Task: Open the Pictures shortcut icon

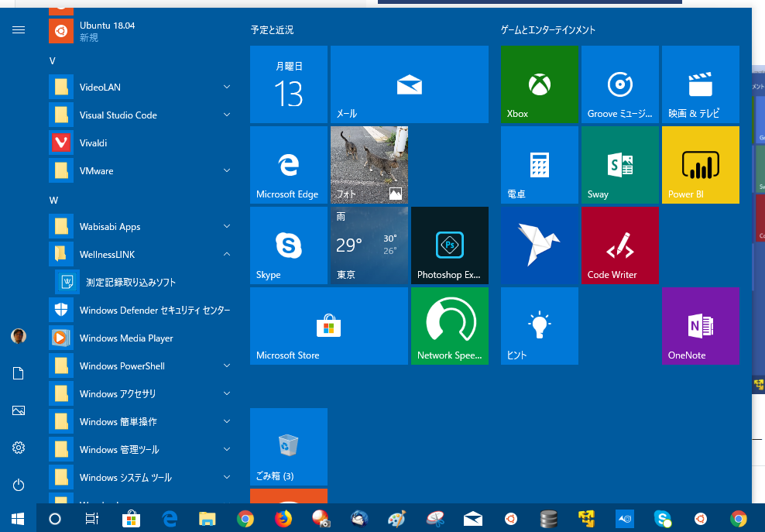Action: pos(19,410)
